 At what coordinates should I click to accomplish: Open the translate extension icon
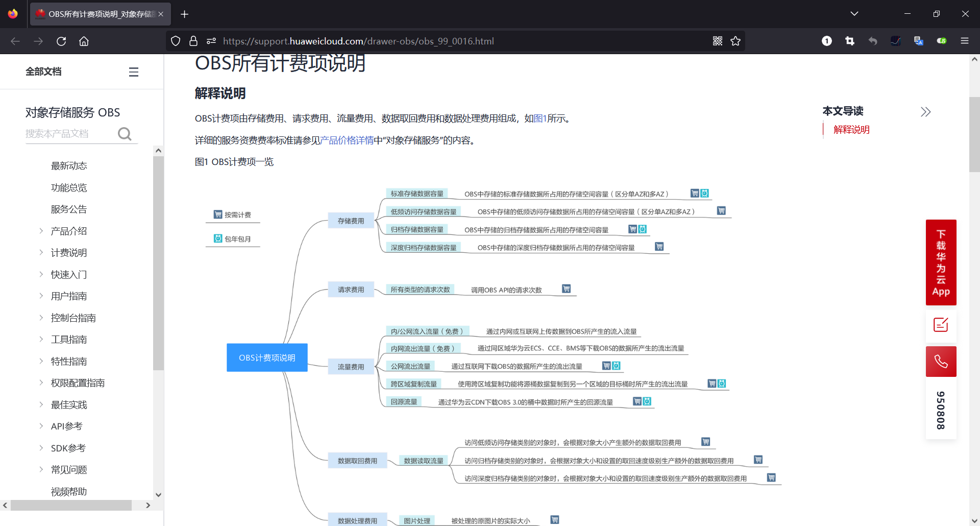point(918,41)
